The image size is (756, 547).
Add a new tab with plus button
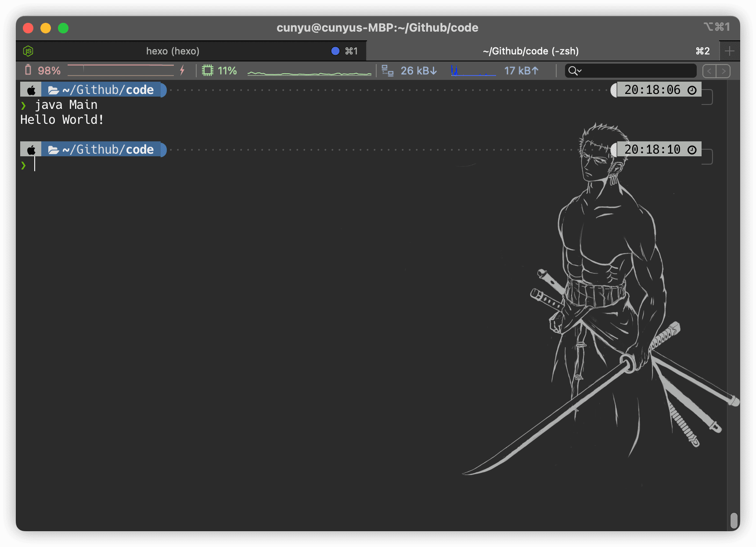[730, 51]
